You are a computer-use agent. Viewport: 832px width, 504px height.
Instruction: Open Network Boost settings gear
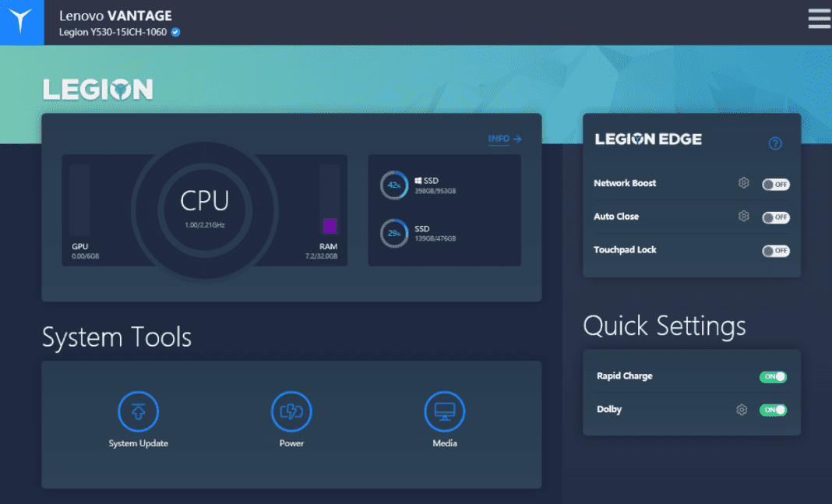click(x=744, y=183)
